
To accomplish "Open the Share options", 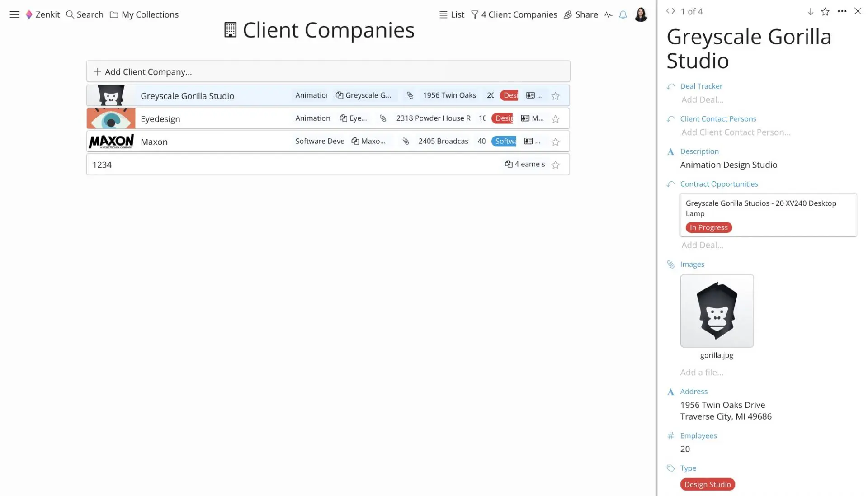I will pyautogui.click(x=581, y=14).
